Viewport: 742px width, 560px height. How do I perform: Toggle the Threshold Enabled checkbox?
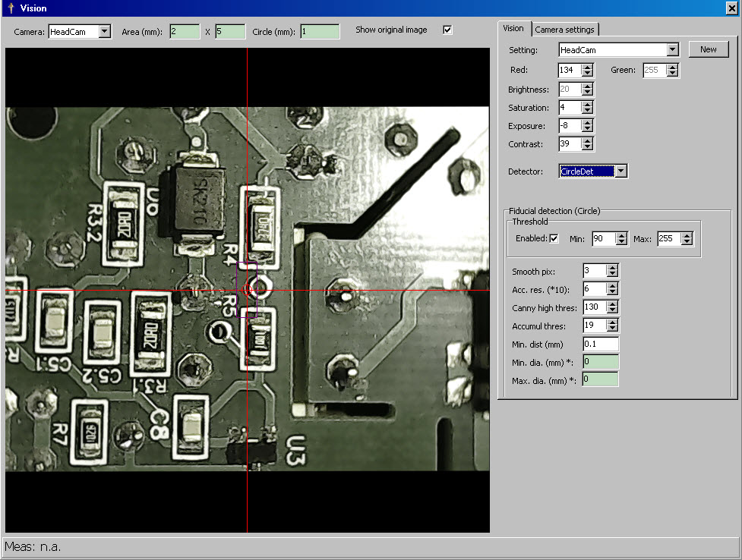tap(554, 238)
